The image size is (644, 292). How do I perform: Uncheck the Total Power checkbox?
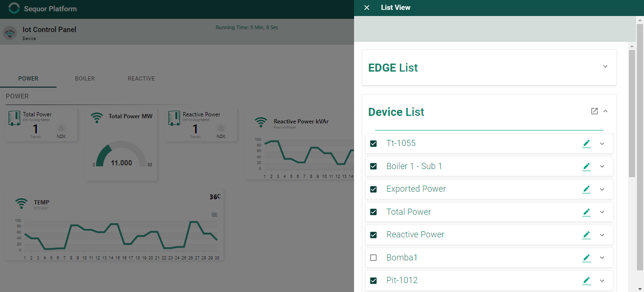[x=373, y=212]
